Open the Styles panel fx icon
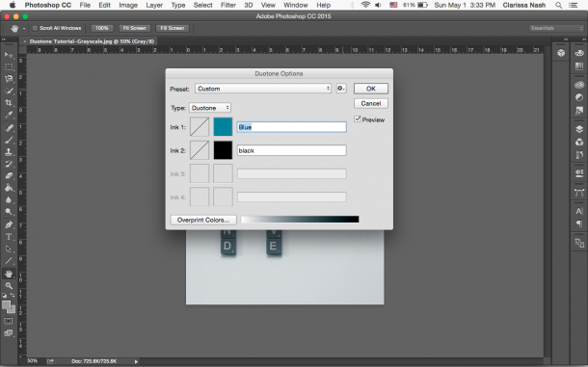588x367 pixels. click(x=579, y=111)
